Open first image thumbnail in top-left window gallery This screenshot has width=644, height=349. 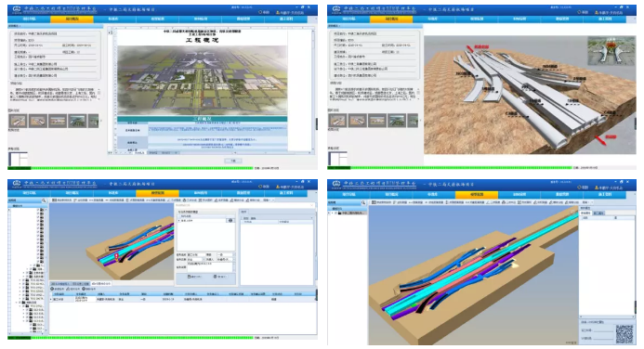point(18,121)
